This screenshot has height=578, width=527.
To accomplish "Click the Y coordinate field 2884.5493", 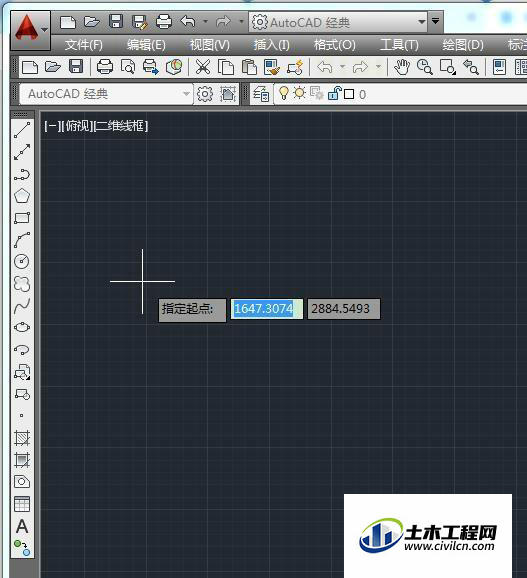I will (x=343, y=309).
